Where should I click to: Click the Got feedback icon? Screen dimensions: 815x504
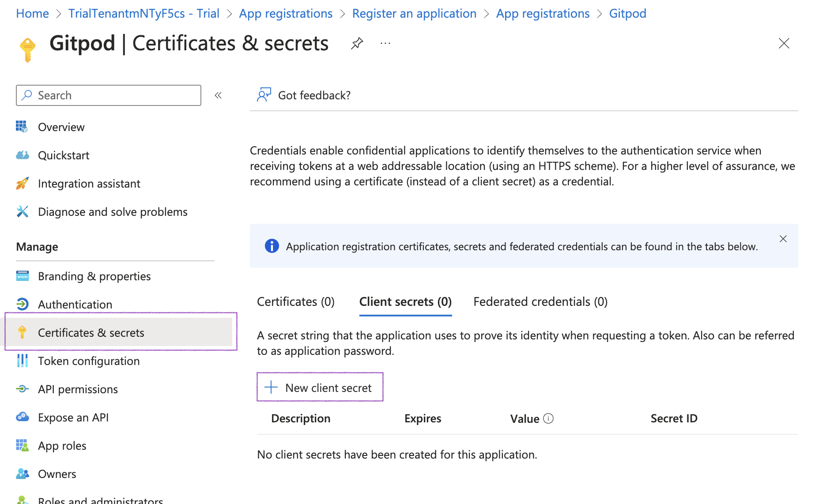tap(264, 95)
